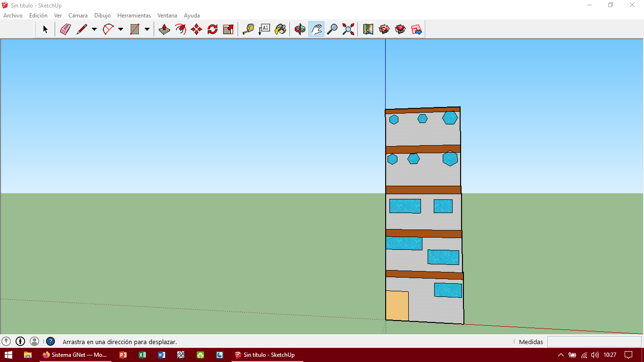Choose the Push/Pull tool
The width and height of the screenshot is (644, 362).
164,29
